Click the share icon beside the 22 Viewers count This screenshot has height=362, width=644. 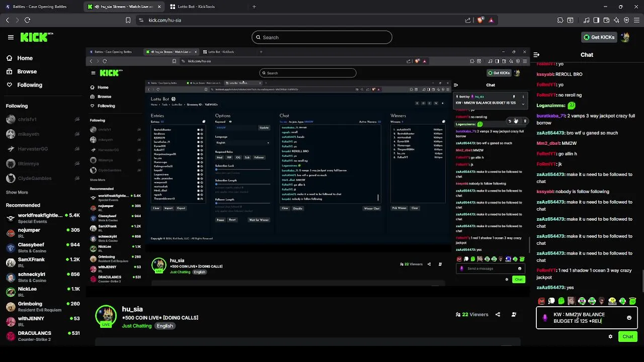pyautogui.click(x=498, y=314)
